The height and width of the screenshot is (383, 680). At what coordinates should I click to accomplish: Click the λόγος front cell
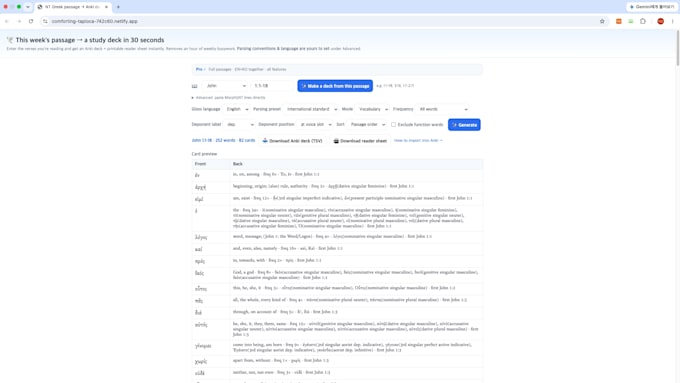click(211, 237)
